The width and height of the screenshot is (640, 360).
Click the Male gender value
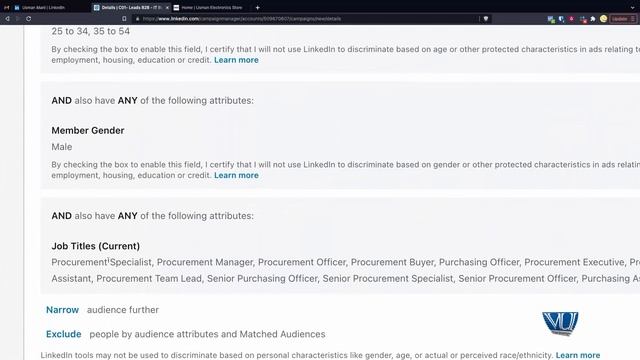coord(62,147)
